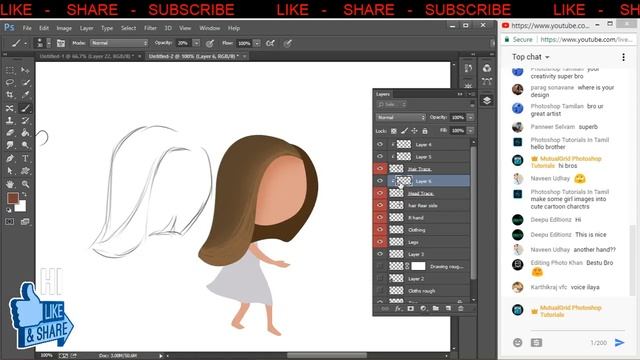Select the Horizontal Type tool
This screenshot has width=640, height=360.
pyautogui.click(x=25, y=158)
